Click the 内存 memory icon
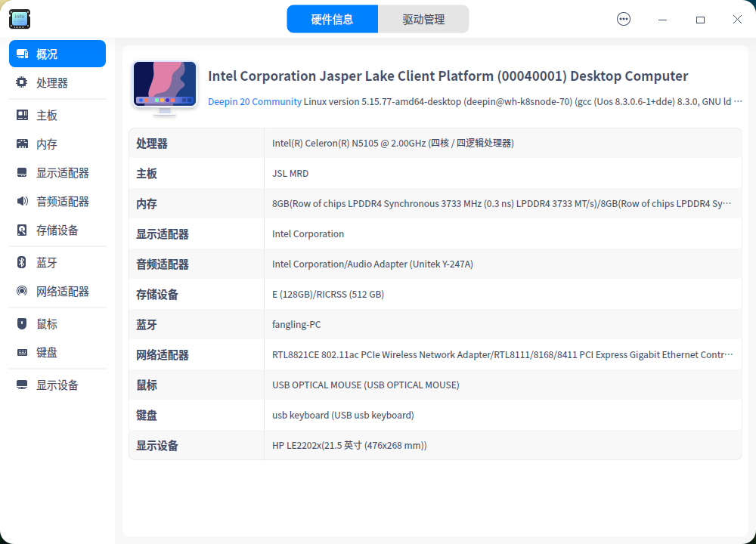The height and width of the screenshot is (544, 756). pyautogui.click(x=22, y=144)
